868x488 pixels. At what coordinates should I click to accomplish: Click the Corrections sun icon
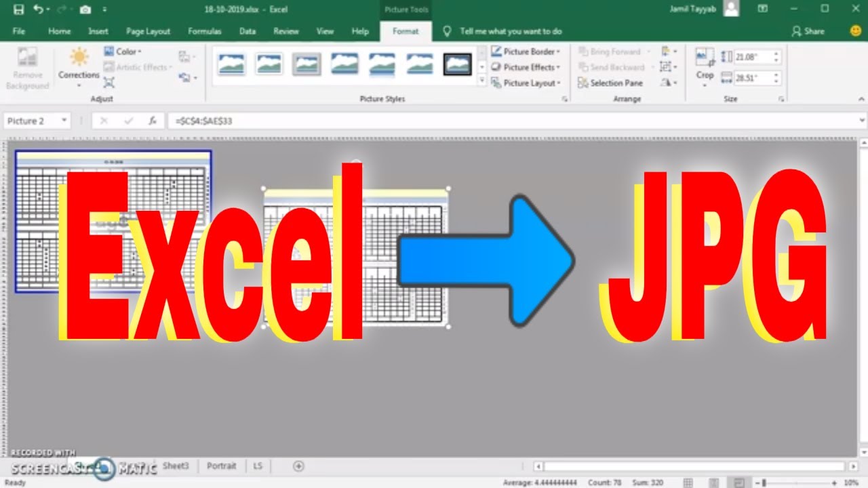(79, 57)
